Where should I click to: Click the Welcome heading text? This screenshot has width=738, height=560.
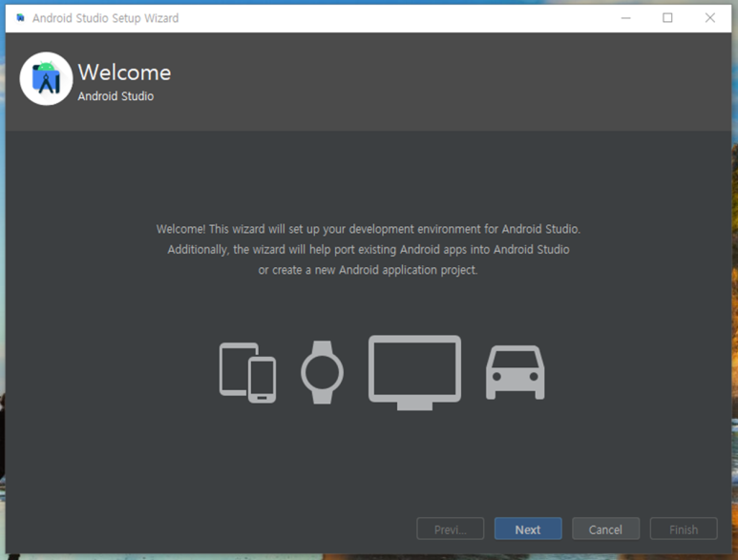[x=124, y=73]
